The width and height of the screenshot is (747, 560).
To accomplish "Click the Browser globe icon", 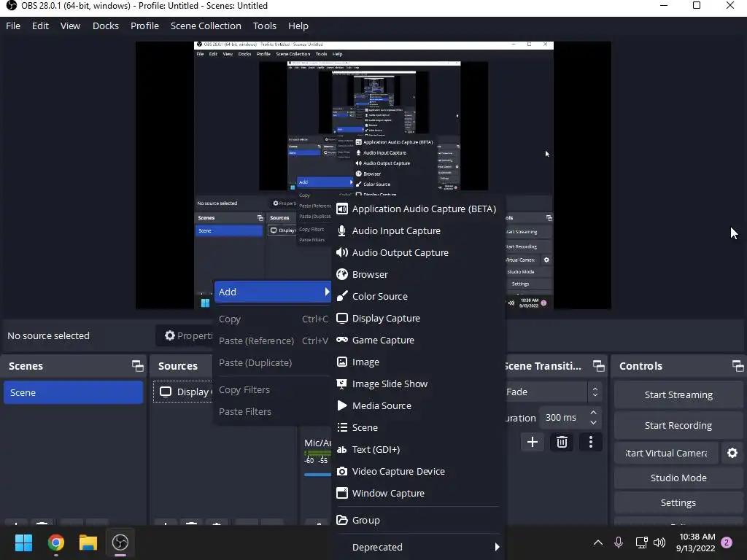I will (x=341, y=275).
